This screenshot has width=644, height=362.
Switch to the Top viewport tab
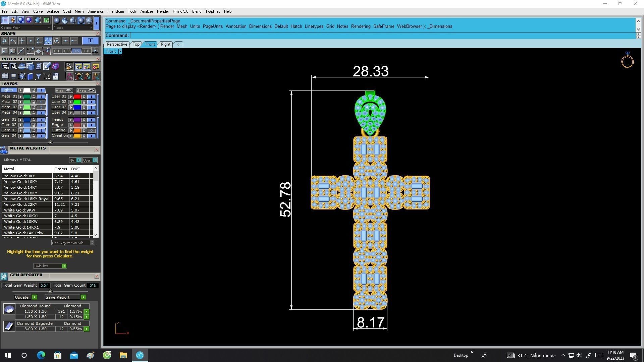[x=136, y=44]
